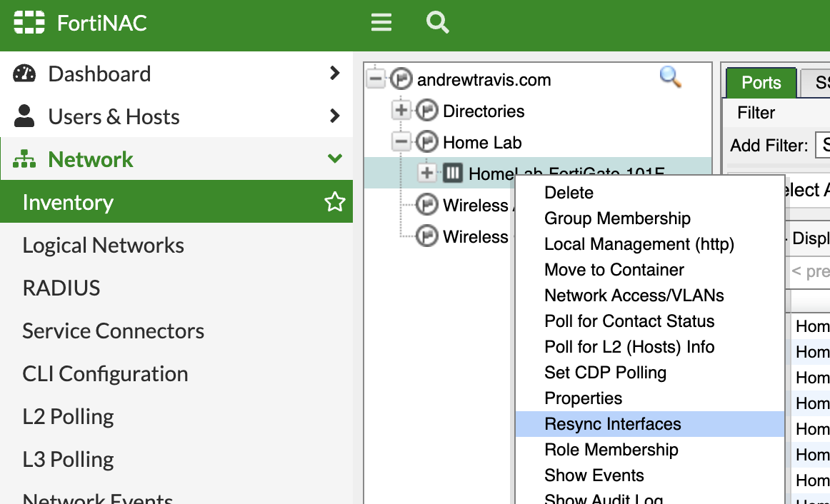This screenshot has height=504, width=830.
Task: Collapse the Home Lab tree node
Action: click(x=401, y=142)
